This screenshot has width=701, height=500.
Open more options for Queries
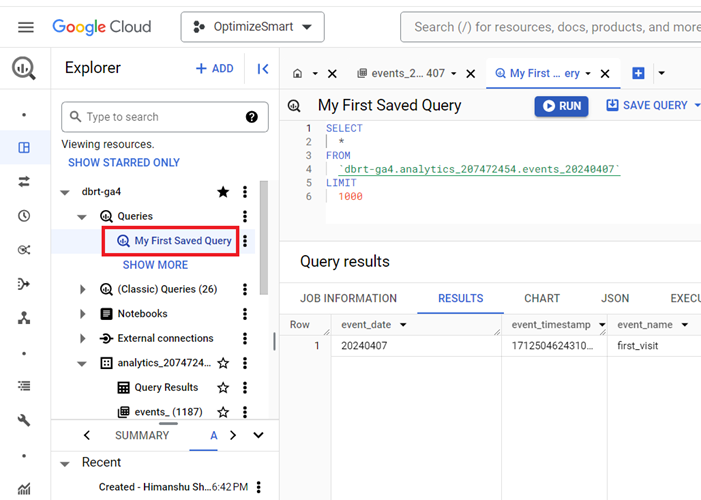click(x=245, y=216)
